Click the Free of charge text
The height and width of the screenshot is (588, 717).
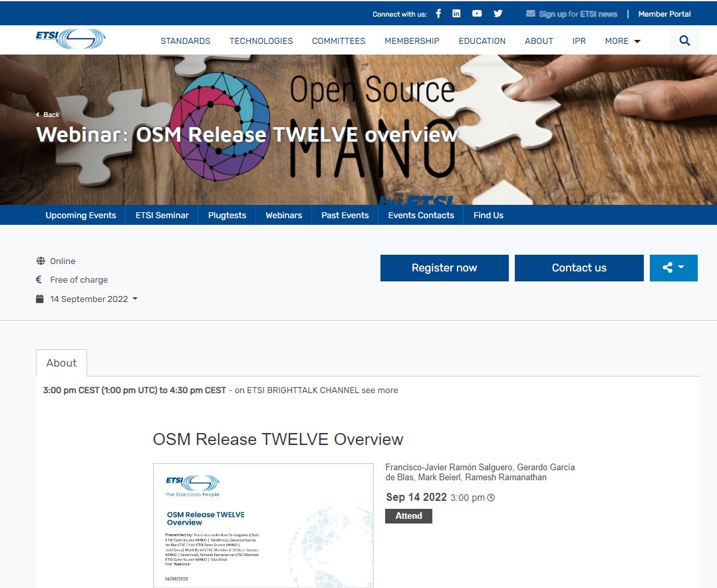(x=79, y=280)
